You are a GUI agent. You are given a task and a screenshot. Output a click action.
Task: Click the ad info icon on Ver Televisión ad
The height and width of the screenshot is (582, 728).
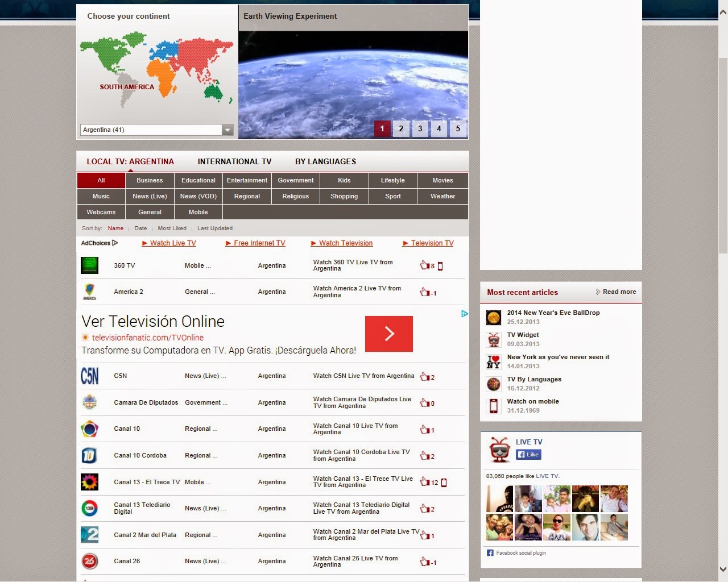tap(465, 314)
